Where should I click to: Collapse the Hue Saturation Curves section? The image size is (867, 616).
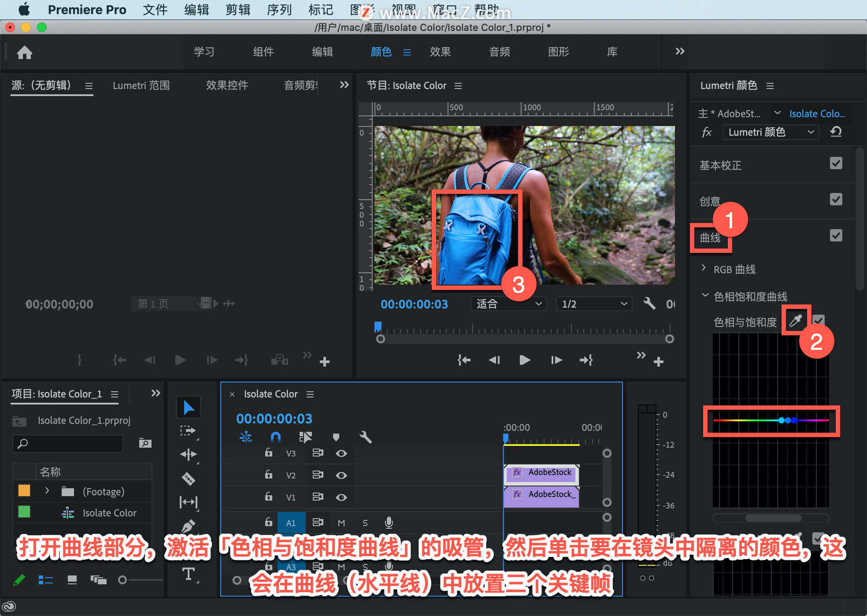(705, 295)
